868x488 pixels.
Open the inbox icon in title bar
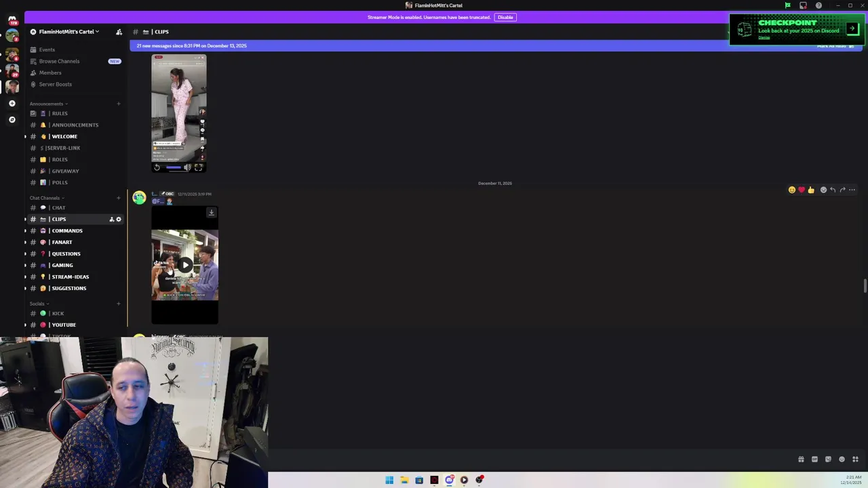coord(803,5)
